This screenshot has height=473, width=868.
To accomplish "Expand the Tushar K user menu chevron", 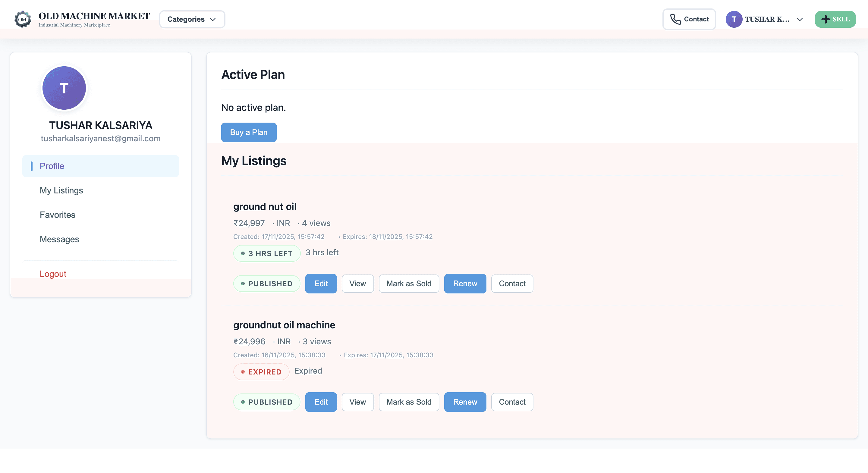I will click(800, 19).
